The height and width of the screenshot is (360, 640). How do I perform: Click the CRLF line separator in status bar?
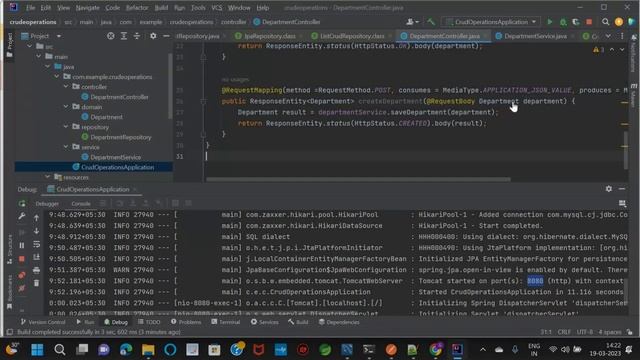click(x=564, y=332)
